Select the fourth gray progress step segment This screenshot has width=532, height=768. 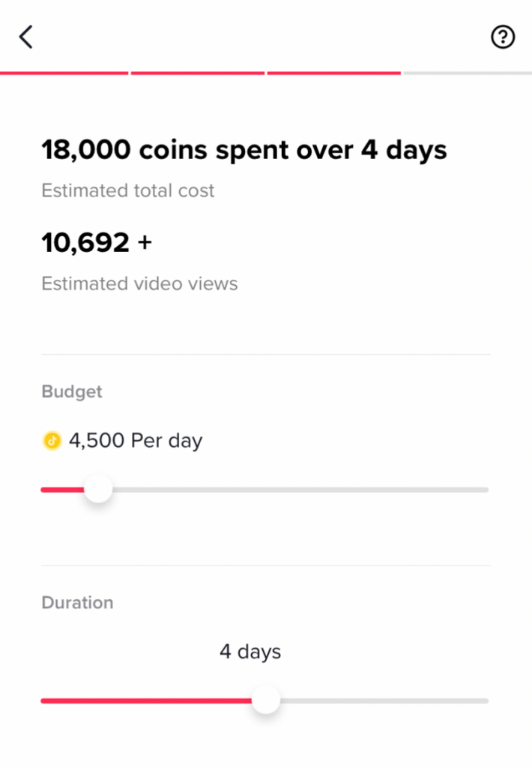click(467, 73)
